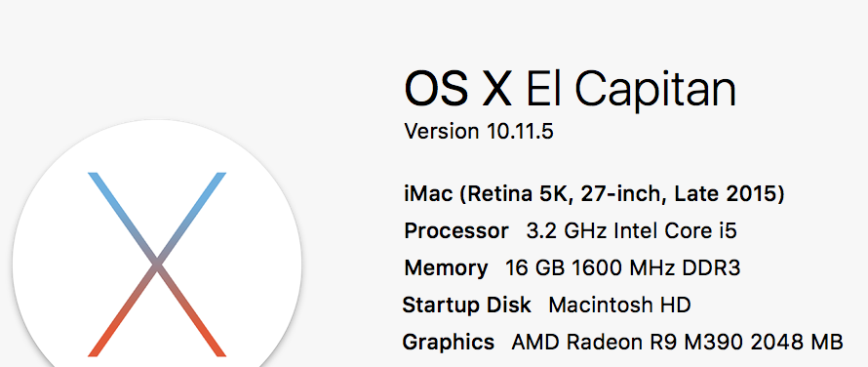Click the Processor label

tap(456, 230)
